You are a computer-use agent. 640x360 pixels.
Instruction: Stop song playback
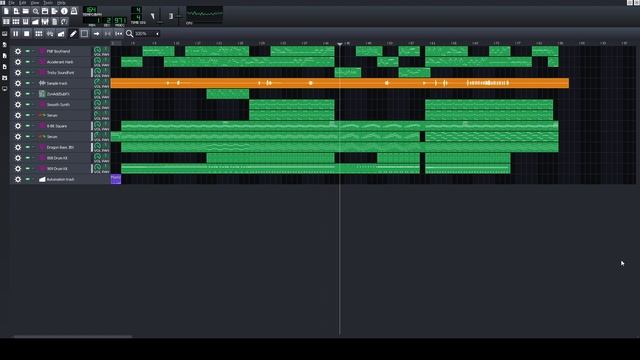pos(27,34)
